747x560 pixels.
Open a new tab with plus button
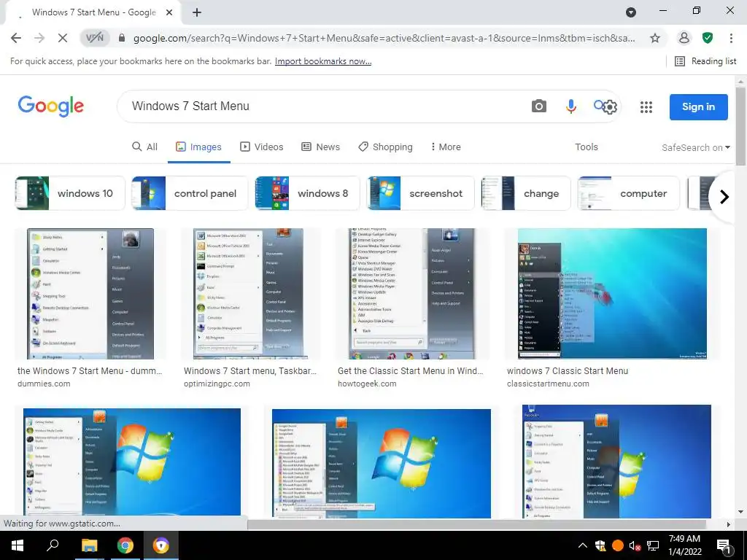197,12
